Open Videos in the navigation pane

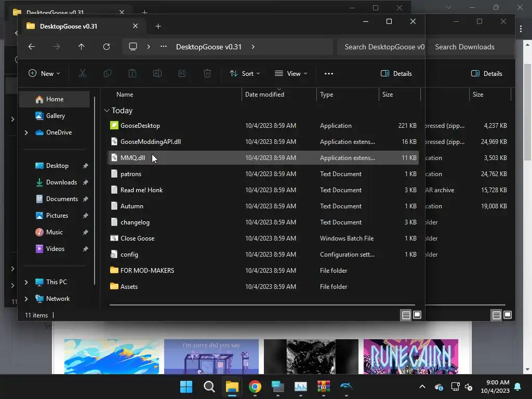54,249
